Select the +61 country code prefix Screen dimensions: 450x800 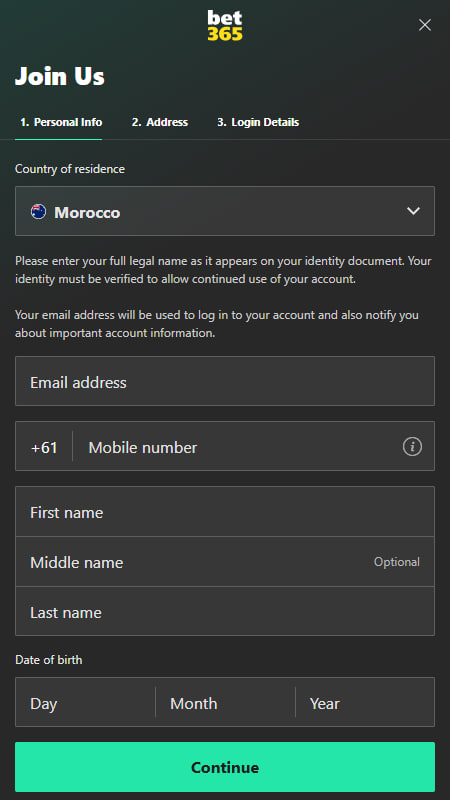(x=44, y=447)
